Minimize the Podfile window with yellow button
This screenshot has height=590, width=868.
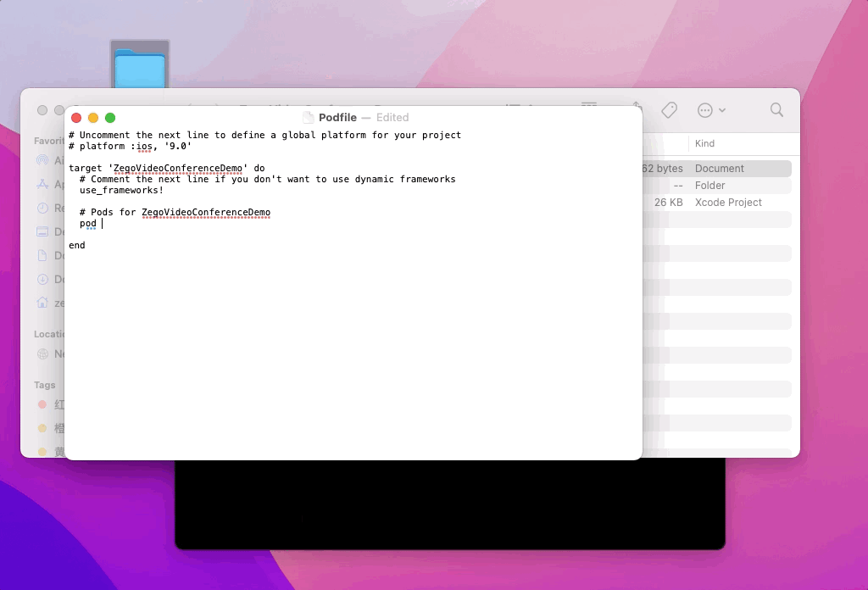(93, 117)
